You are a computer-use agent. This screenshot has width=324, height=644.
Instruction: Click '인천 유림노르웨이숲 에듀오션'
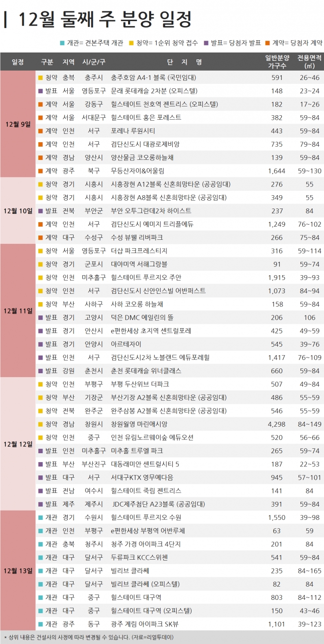coord(152,437)
